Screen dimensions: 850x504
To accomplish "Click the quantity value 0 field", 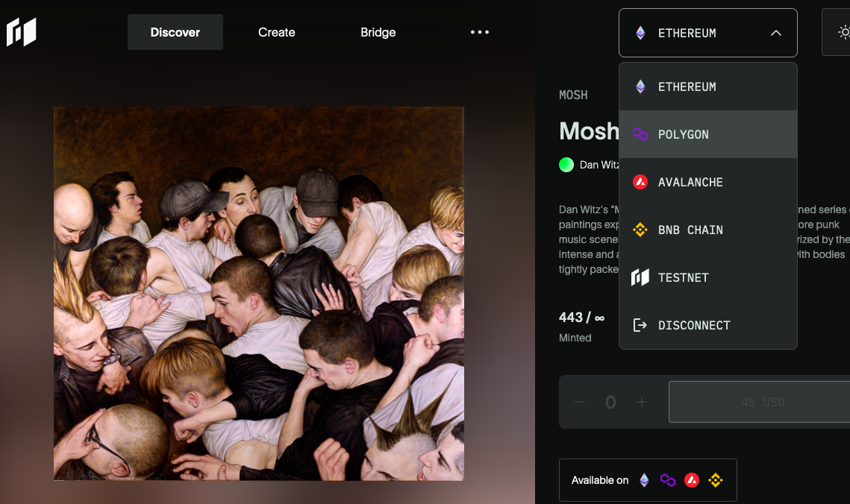I will tap(610, 402).
